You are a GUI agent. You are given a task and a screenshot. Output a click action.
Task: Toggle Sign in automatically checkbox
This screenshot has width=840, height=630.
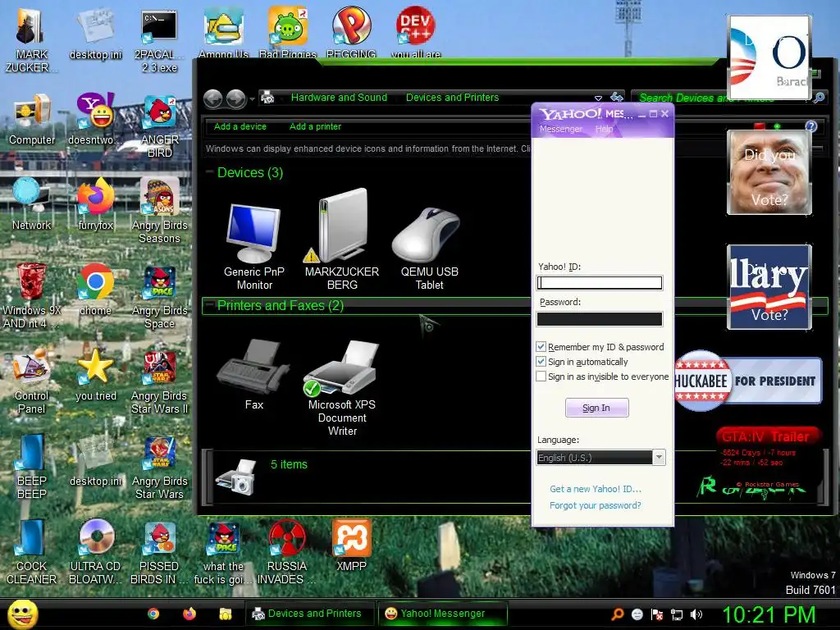(541, 362)
